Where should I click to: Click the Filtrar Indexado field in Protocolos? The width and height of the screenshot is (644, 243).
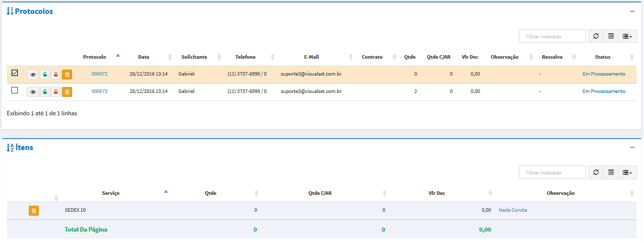click(552, 36)
